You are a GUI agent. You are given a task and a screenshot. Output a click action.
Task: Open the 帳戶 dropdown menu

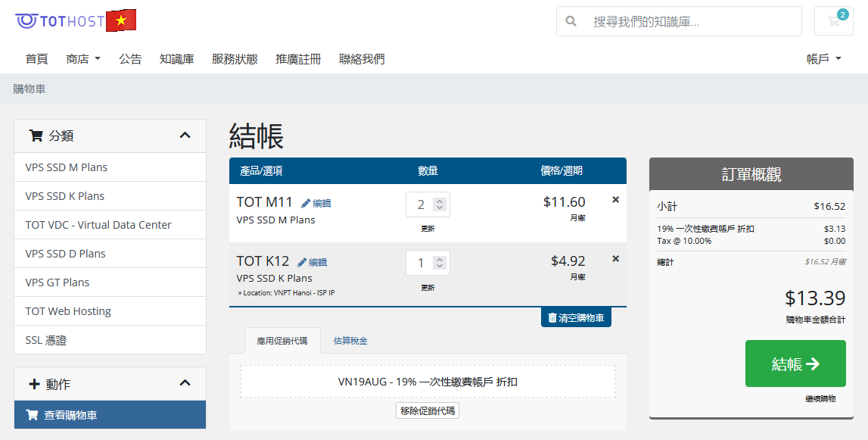coord(823,59)
